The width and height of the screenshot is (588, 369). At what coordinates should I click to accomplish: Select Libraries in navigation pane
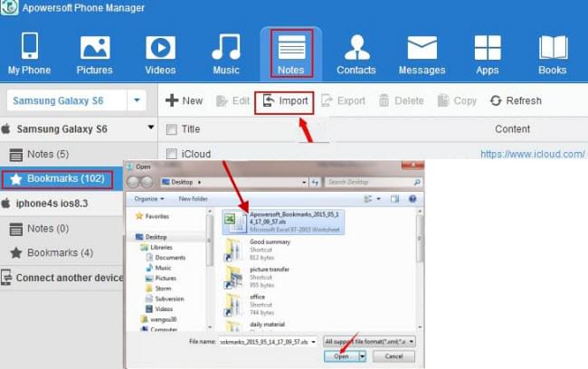coord(156,248)
